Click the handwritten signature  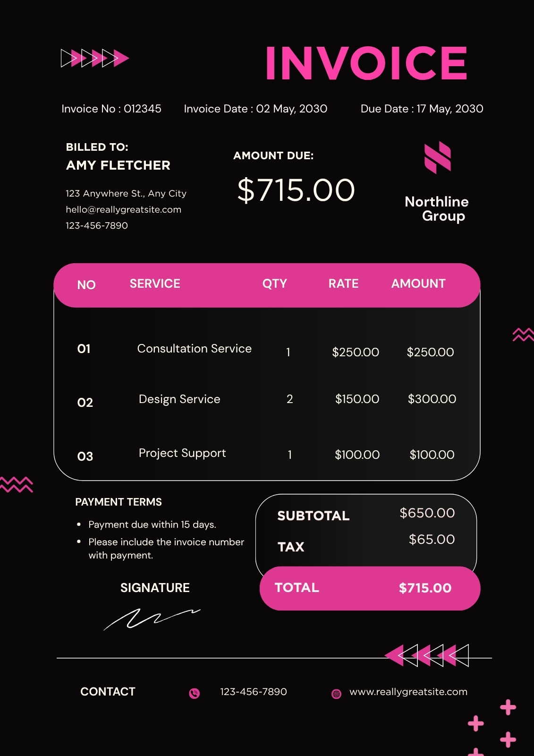click(152, 619)
